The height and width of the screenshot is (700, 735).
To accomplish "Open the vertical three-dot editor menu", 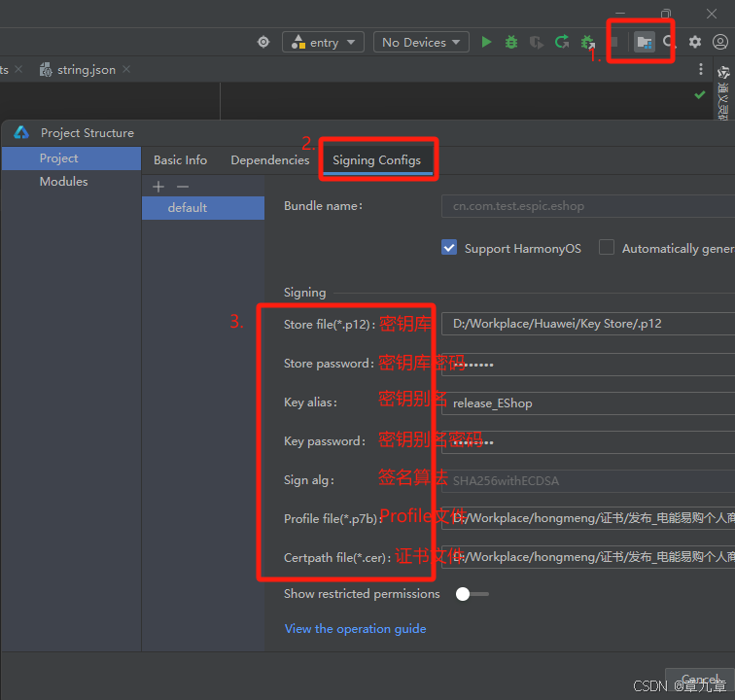I will coord(701,69).
